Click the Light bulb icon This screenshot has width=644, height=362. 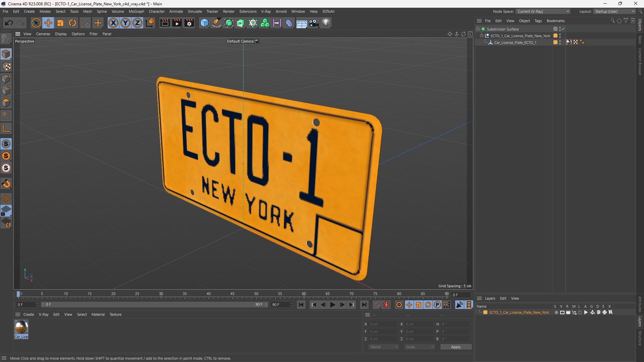click(x=326, y=23)
